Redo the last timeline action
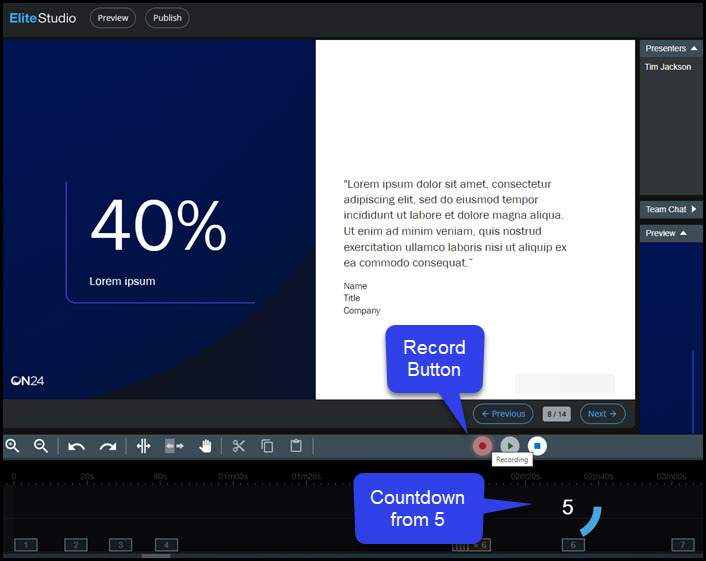This screenshot has width=706, height=561. point(108,446)
